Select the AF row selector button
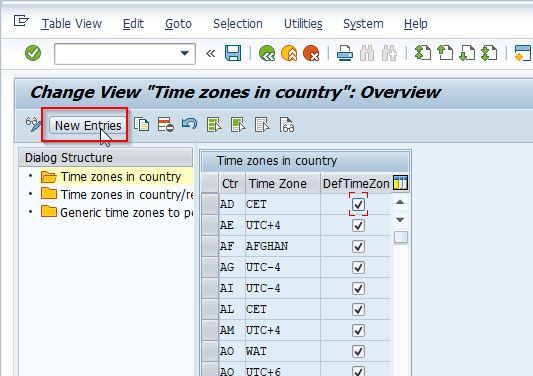The image size is (533, 376). (210, 246)
